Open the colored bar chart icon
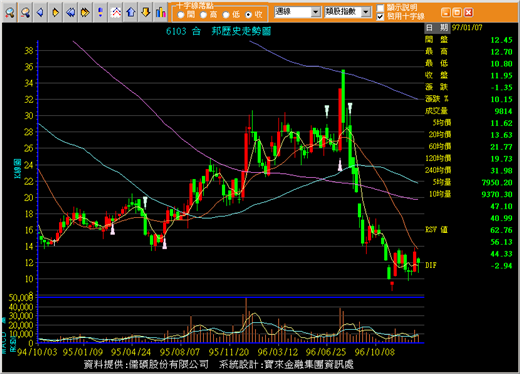 coord(161,13)
